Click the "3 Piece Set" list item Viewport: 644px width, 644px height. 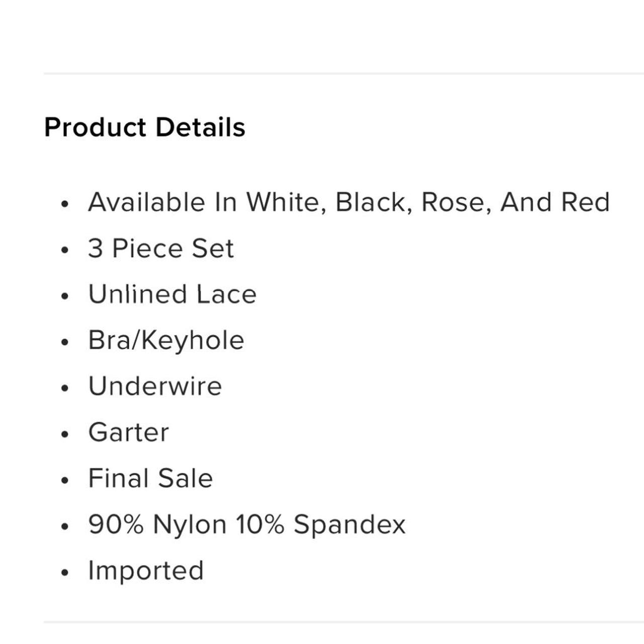tap(161, 249)
